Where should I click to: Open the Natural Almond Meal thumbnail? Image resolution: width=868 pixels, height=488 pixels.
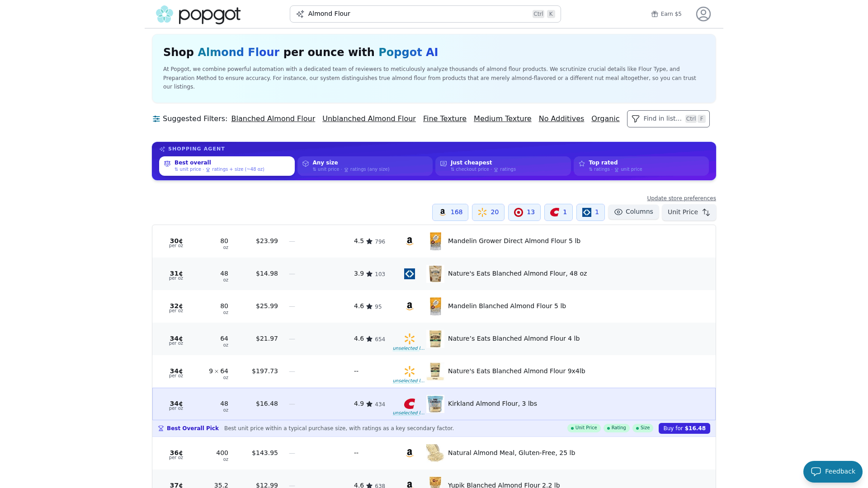tap(435, 453)
